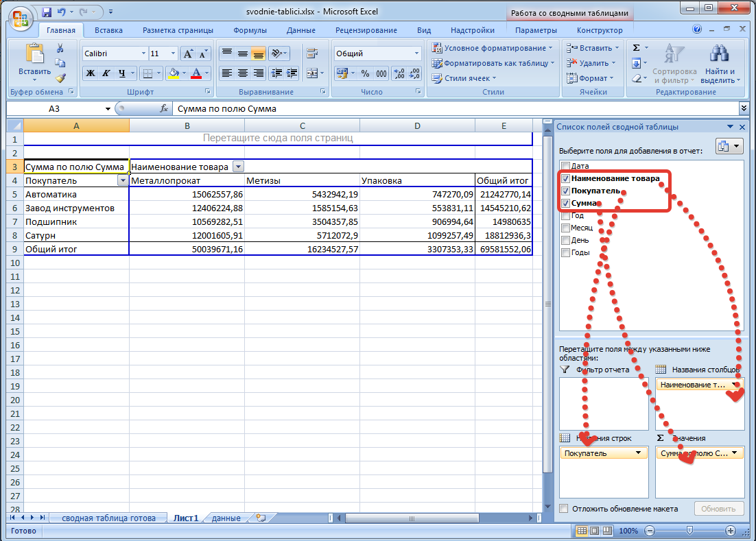Screen dimensions: 756x541
Task: Check the Месяц field checkbox
Action: click(x=565, y=228)
